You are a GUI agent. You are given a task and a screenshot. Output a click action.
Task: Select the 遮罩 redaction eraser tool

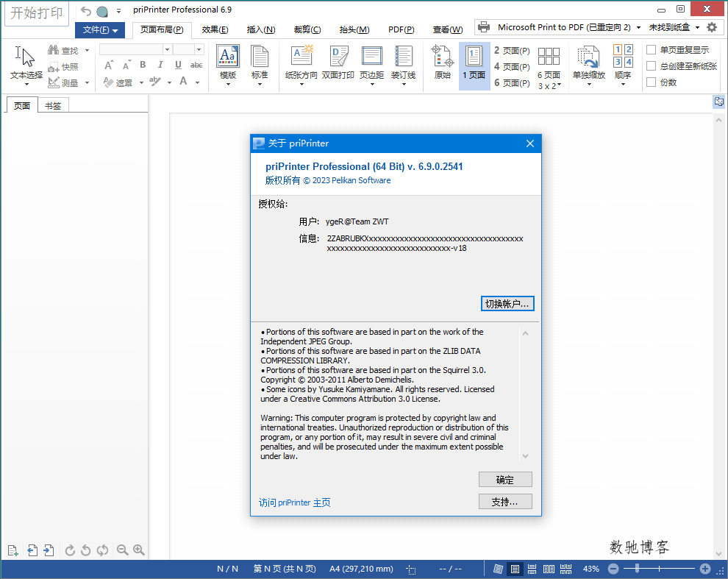tap(118, 82)
